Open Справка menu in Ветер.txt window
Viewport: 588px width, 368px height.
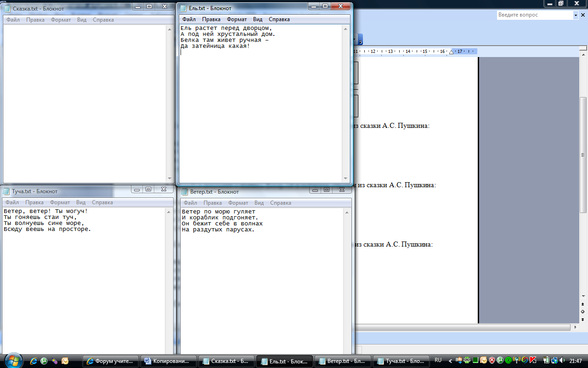281,203
